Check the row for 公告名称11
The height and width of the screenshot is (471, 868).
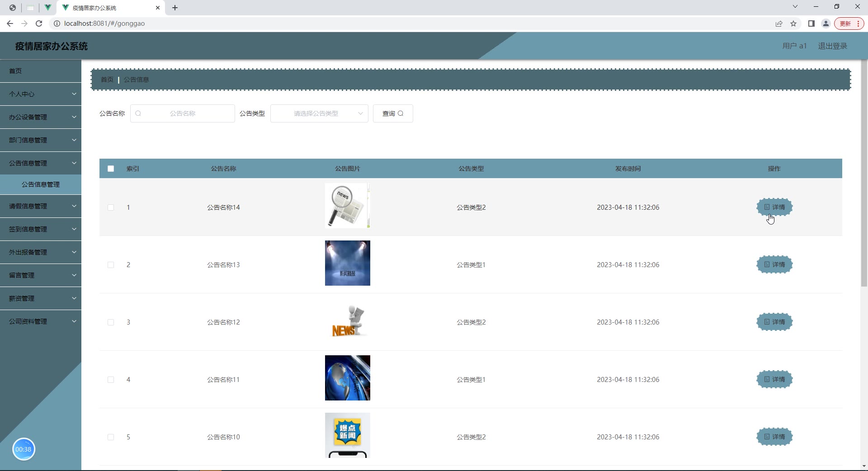coord(111,380)
